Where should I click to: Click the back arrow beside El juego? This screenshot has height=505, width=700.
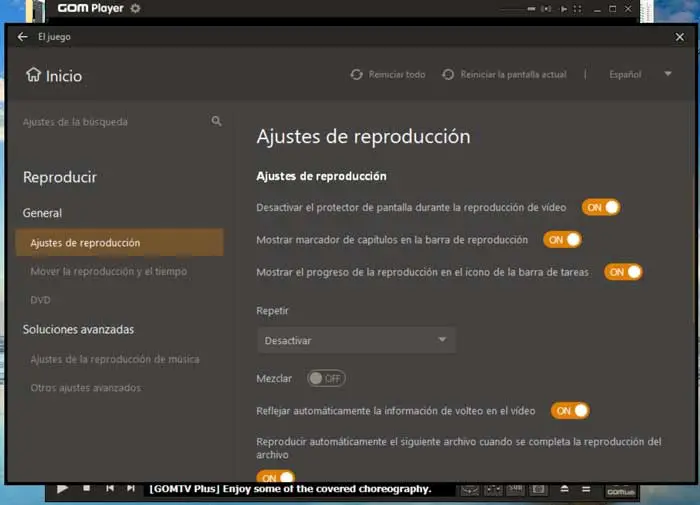22,37
